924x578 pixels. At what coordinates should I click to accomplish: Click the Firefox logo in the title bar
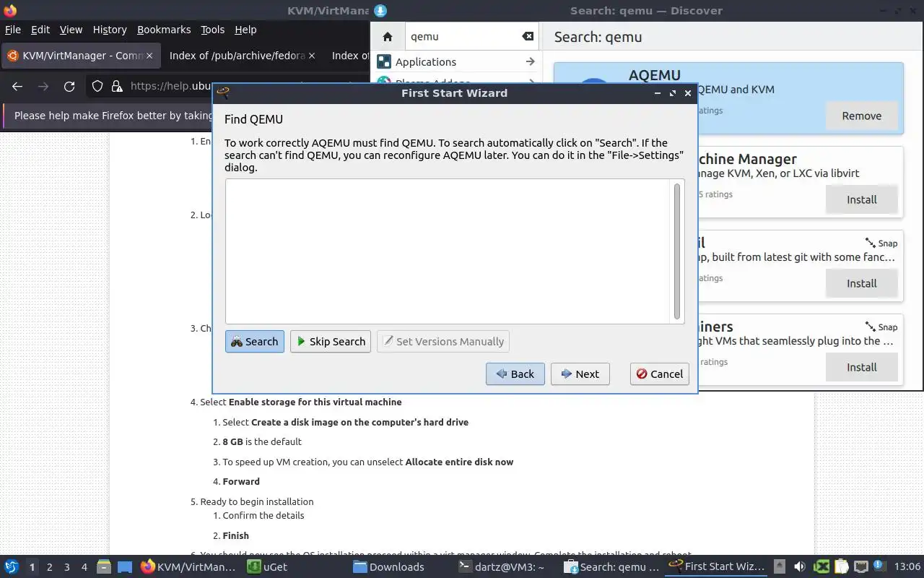tap(10, 10)
